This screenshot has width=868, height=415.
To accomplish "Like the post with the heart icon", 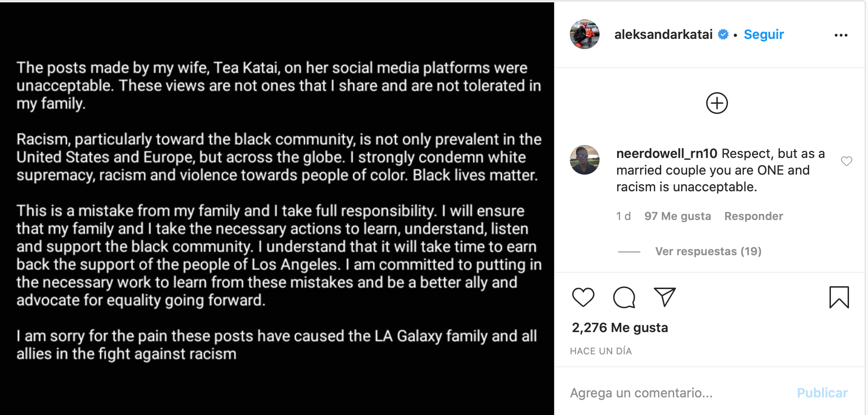I will pyautogui.click(x=583, y=297).
